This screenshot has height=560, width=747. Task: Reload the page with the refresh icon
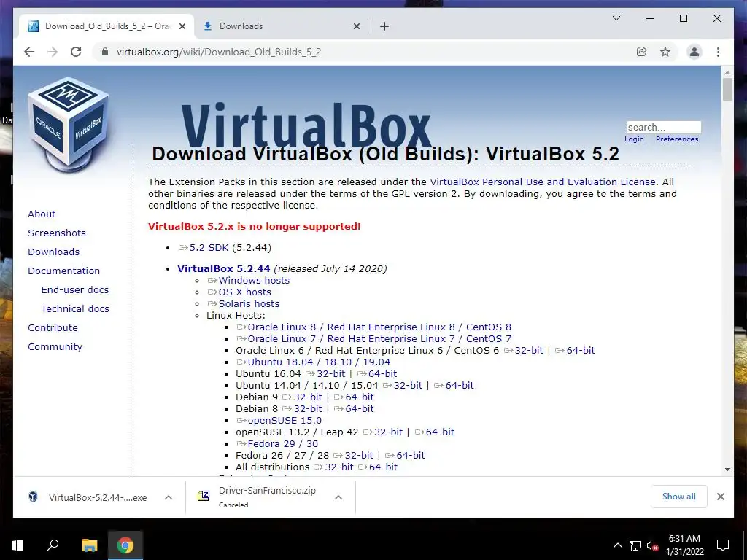click(x=76, y=52)
